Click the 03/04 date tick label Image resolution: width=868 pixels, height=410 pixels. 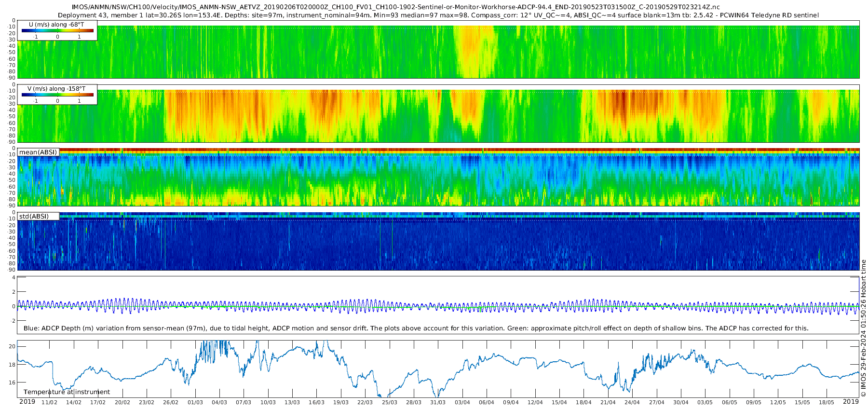point(462,402)
